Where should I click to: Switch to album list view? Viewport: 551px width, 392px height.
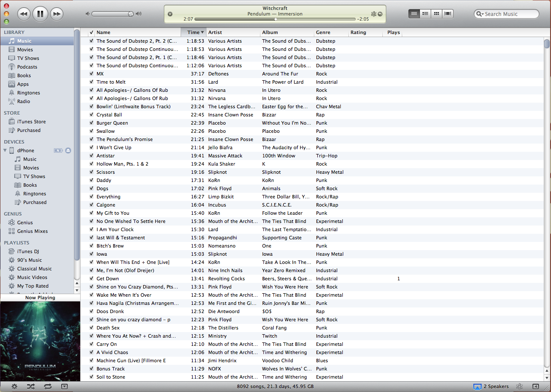coord(425,14)
